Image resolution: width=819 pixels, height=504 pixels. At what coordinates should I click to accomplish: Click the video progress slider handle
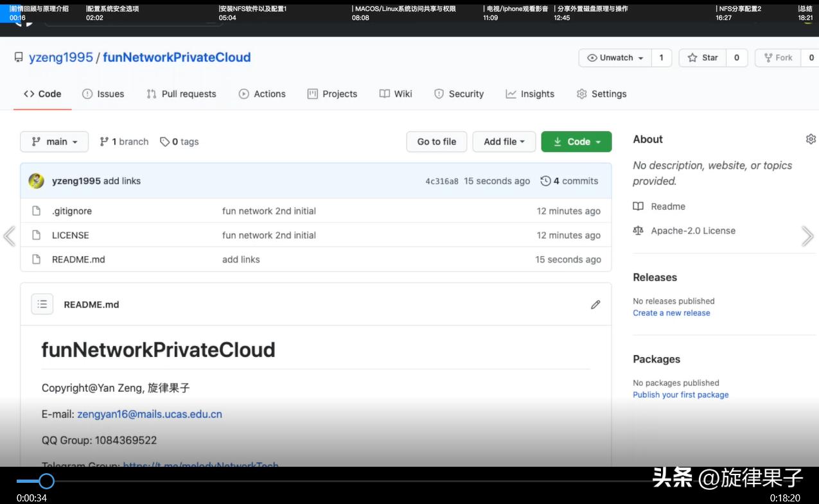click(x=46, y=481)
